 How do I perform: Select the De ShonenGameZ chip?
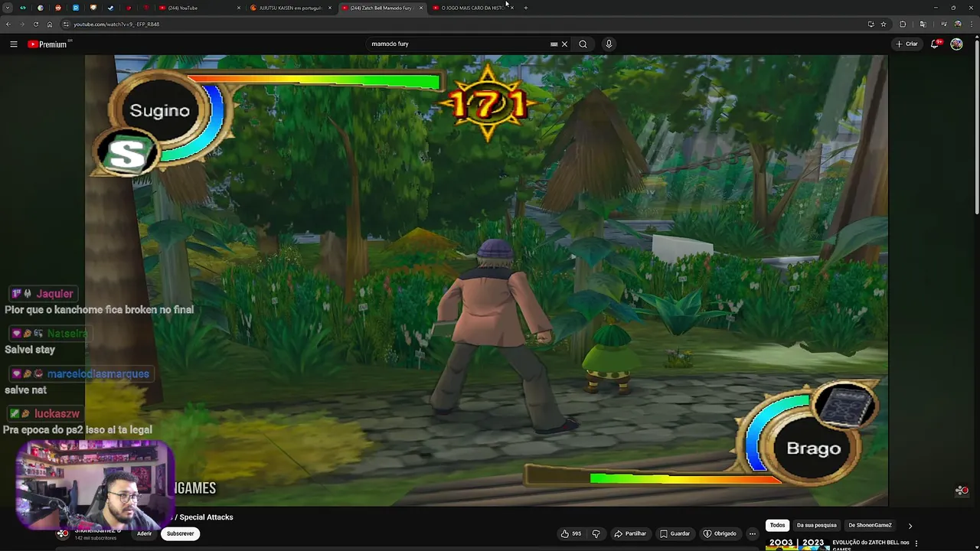(870, 525)
